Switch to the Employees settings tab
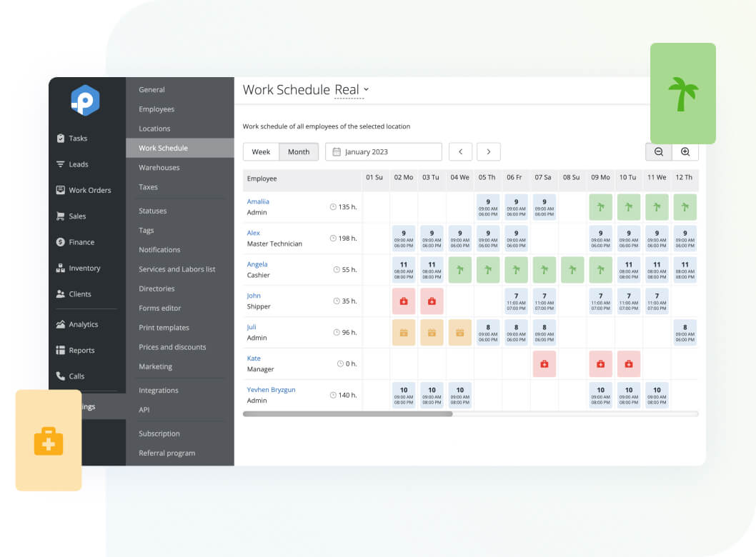 click(156, 109)
